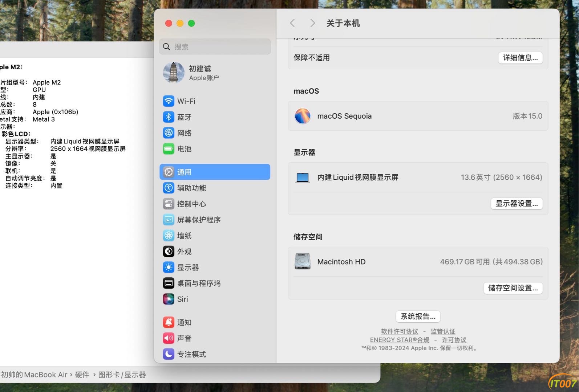Click the Siri icon
The height and width of the screenshot is (392, 579).
[169, 299]
